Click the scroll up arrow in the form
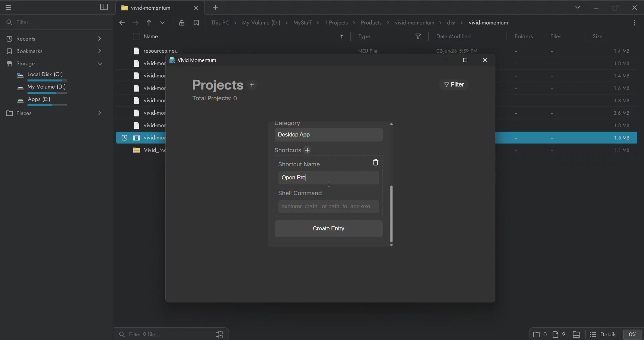 point(391,124)
